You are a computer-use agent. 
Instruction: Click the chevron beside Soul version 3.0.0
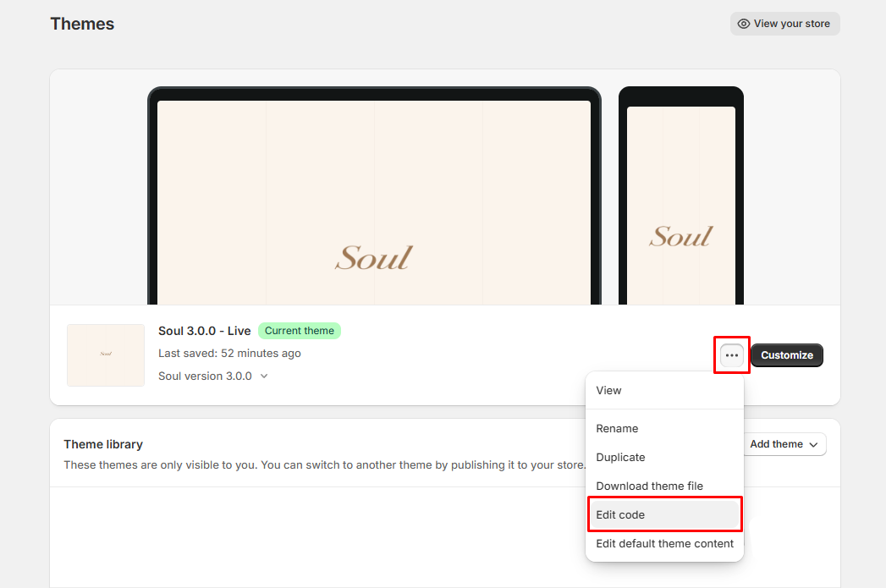(x=264, y=376)
